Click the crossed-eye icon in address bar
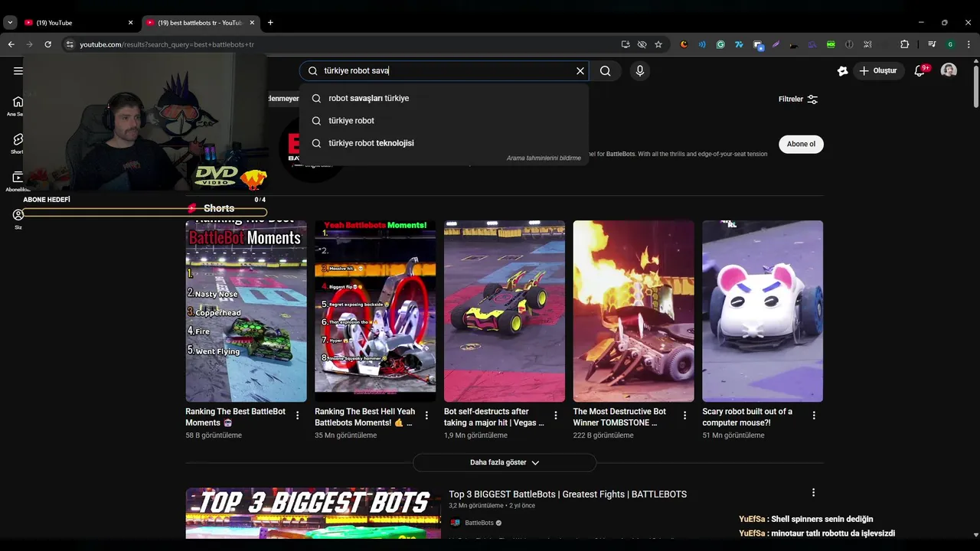This screenshot has width=980, height=551. tap(642, 44)
